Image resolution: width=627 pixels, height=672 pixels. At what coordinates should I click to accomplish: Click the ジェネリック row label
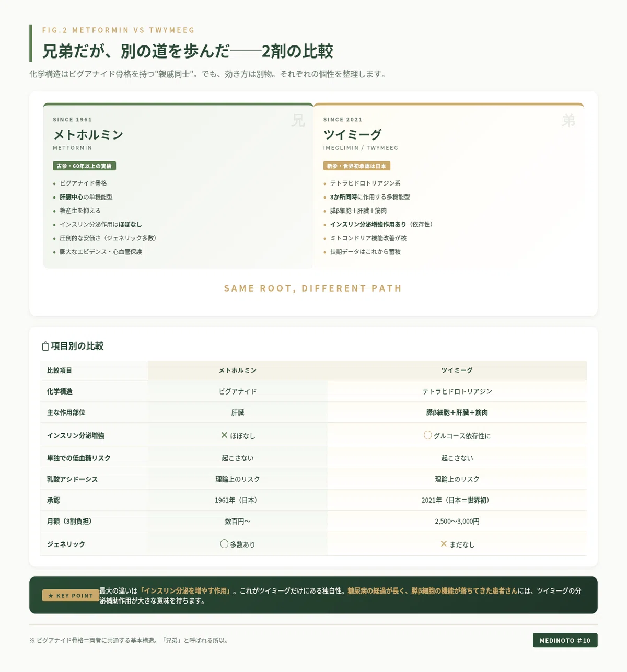[x=66, y=544]
